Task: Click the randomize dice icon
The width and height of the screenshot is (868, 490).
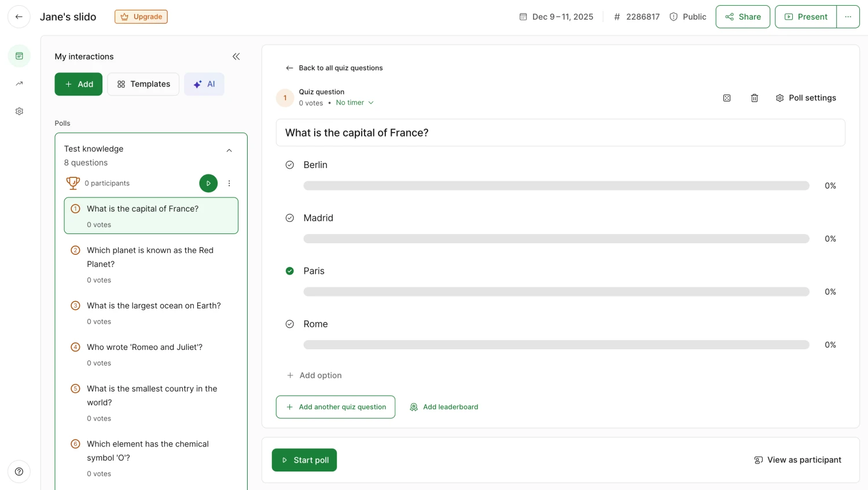Action: [x=727, y=98]
